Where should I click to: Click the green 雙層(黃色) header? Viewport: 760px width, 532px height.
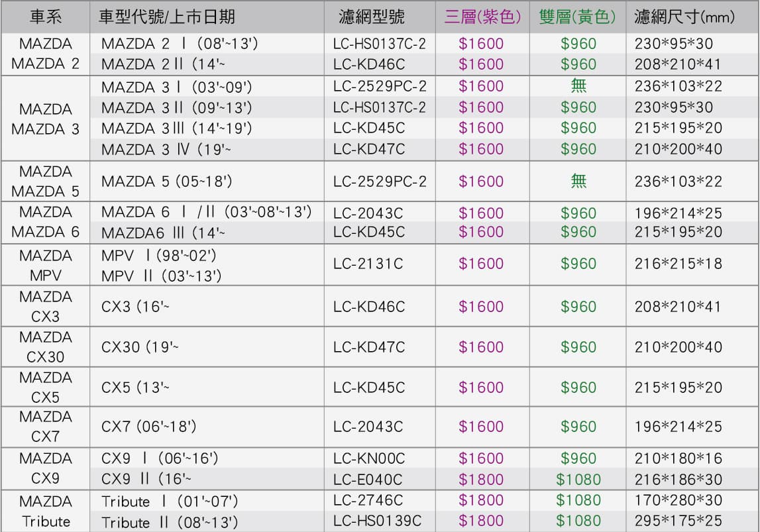click(x=577, y=17)
